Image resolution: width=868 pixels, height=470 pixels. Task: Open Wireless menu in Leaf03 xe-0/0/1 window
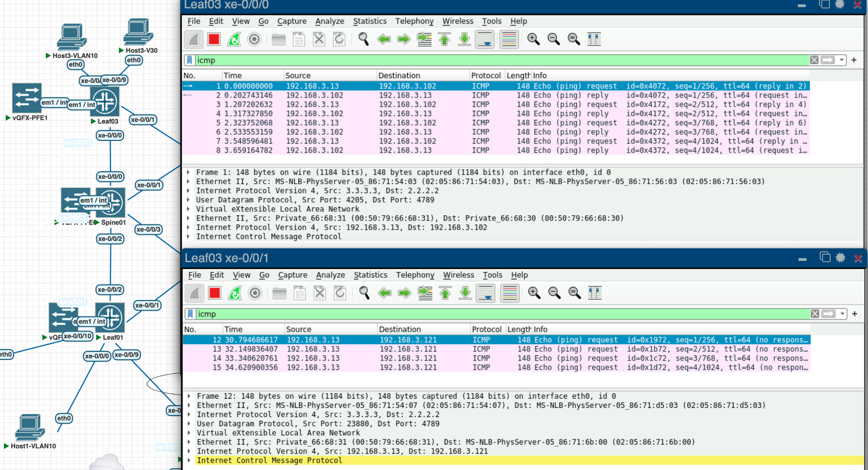pyautogui.click(x=458, y=275)
